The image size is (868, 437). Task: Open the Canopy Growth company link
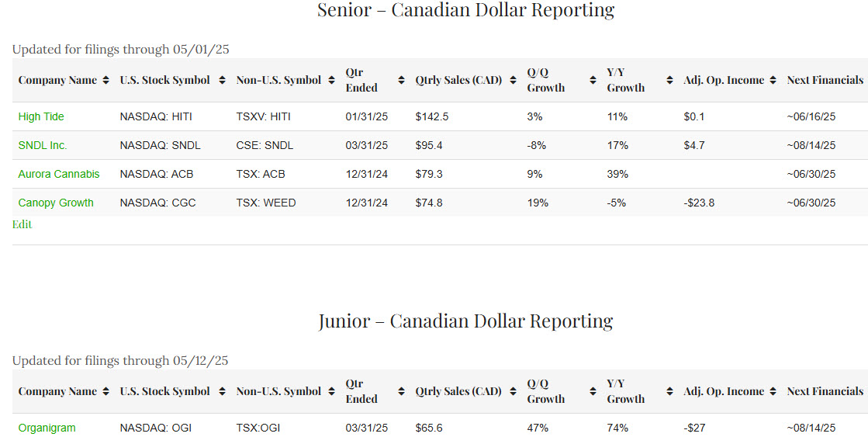(56, 203)
